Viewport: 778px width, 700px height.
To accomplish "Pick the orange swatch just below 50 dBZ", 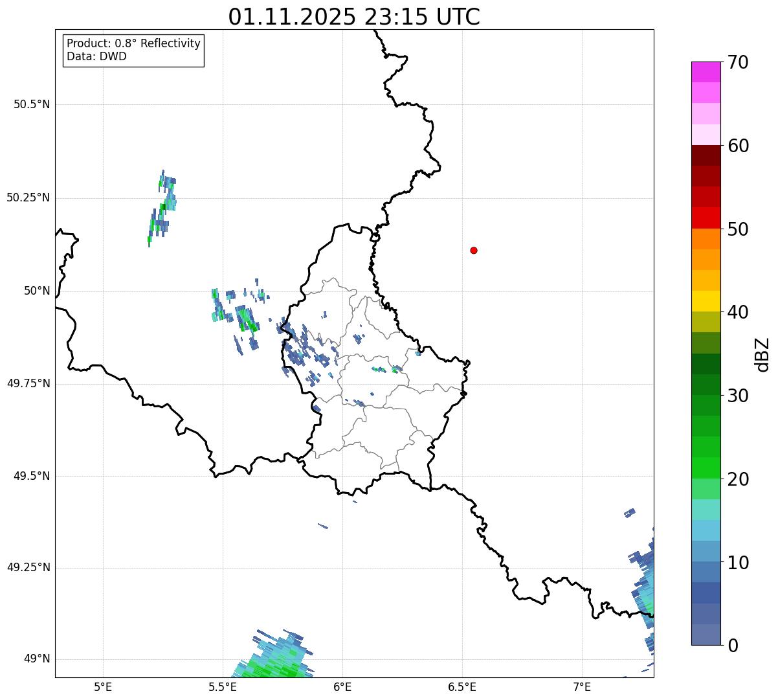I will pyautogui.click(x=706, y=239).
